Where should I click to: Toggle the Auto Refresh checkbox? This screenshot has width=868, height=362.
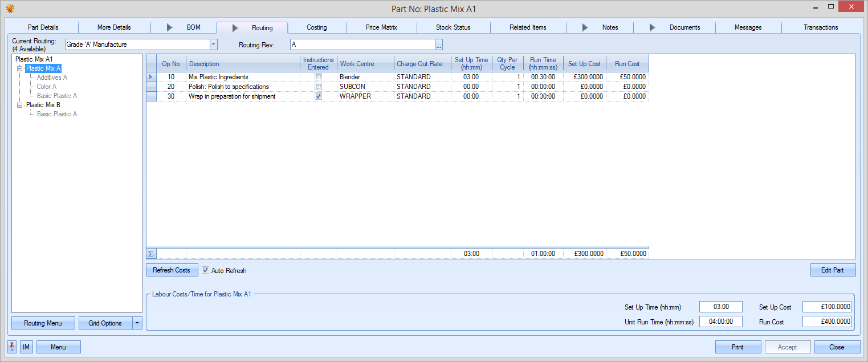(206, 270)
